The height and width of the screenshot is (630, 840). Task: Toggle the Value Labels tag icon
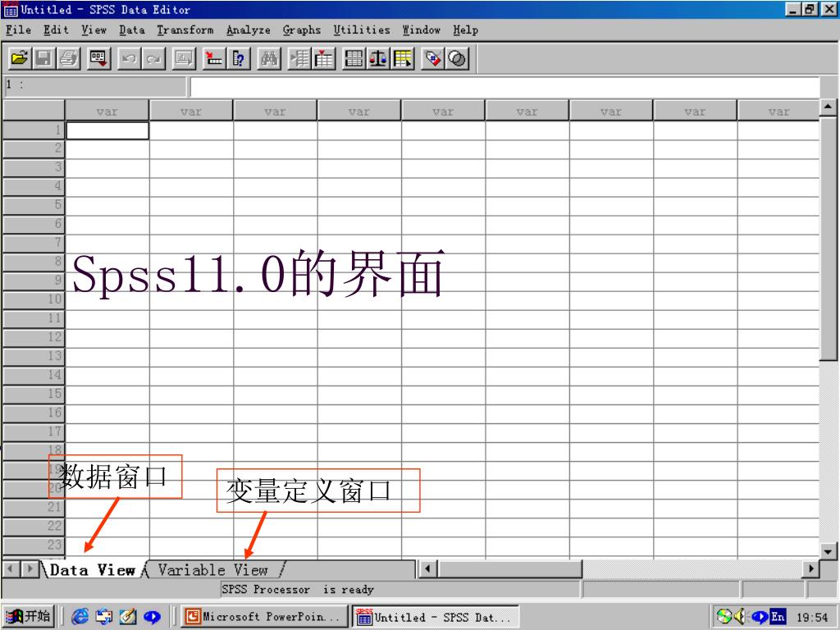(x=433, y=58)
